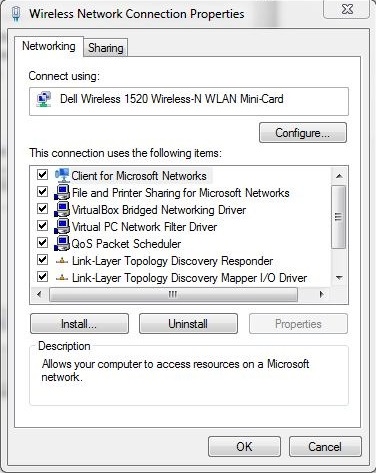Click the QoS Packet Scheduler icon
The height and width of the screenshot is (473, 376).
coord(62,243)
